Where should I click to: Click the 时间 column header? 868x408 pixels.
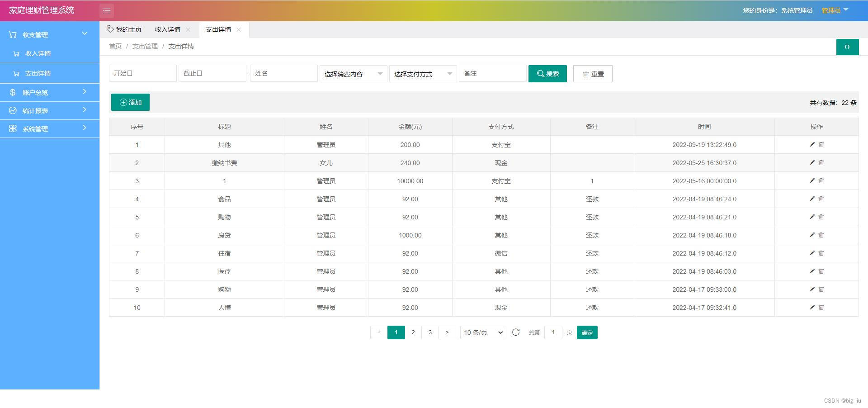pos(704,127)
